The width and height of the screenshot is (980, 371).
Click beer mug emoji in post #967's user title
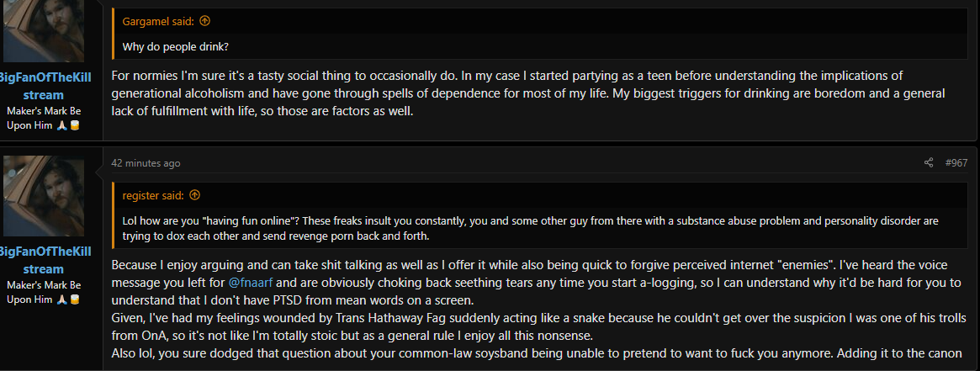point(74,299)
